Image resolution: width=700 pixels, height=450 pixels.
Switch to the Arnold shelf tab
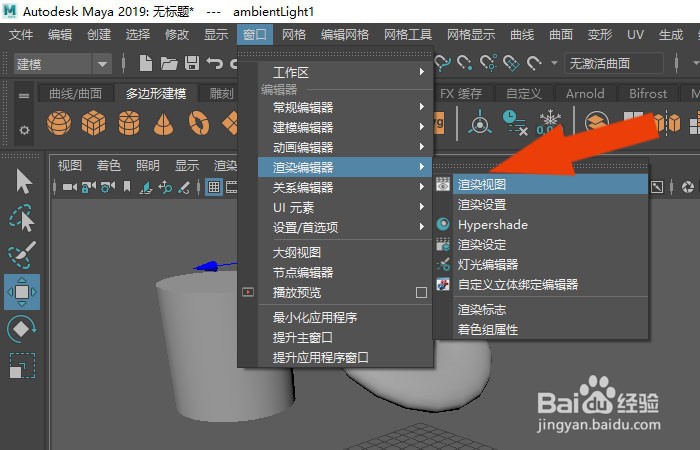(x=585, y=94)
